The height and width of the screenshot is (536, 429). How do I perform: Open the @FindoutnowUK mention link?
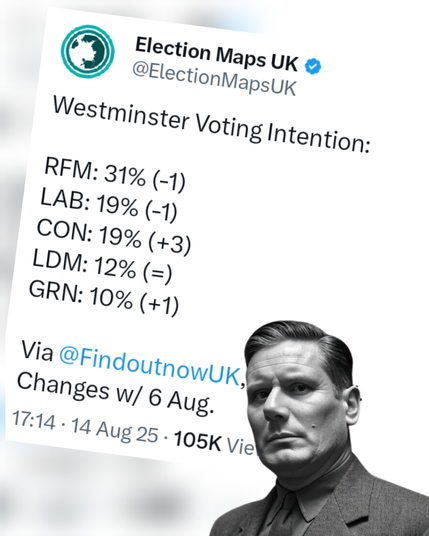coord(150,366)
